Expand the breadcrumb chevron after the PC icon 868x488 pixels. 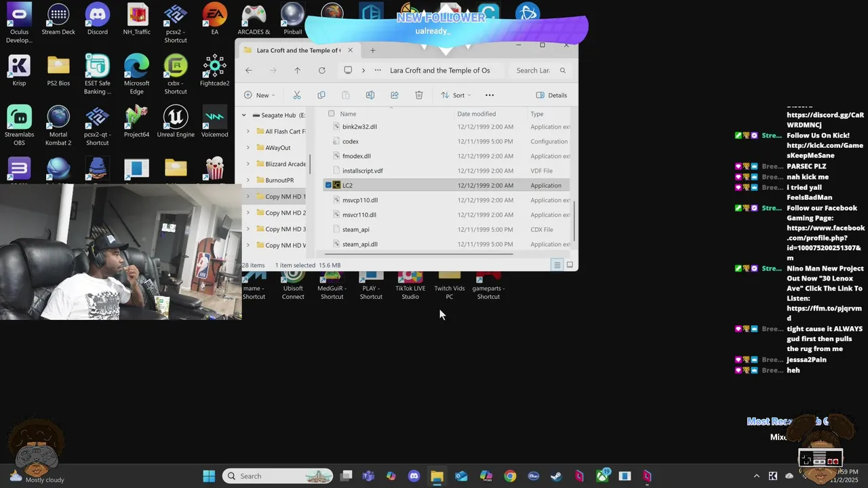(x=363, y=70)
